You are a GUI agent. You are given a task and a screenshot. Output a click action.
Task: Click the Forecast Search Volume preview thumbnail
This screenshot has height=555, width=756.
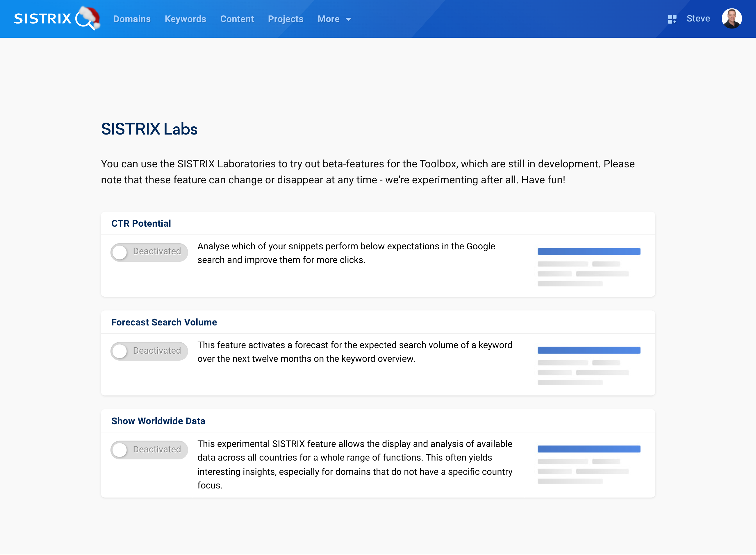point(589,366)
